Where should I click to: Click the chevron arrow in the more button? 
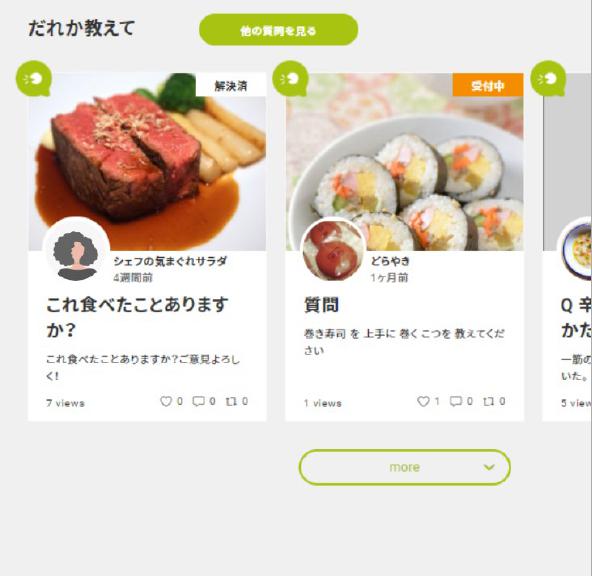click(489, 467)
